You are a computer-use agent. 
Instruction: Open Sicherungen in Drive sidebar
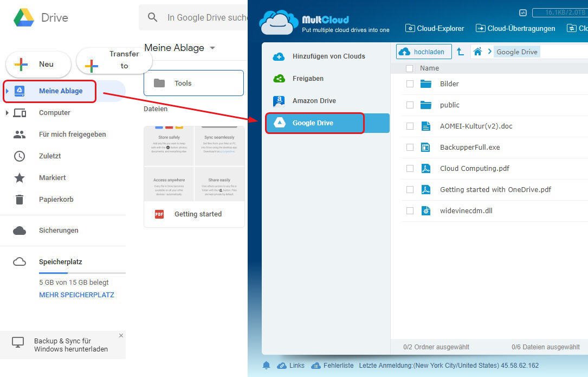[59, 231]
